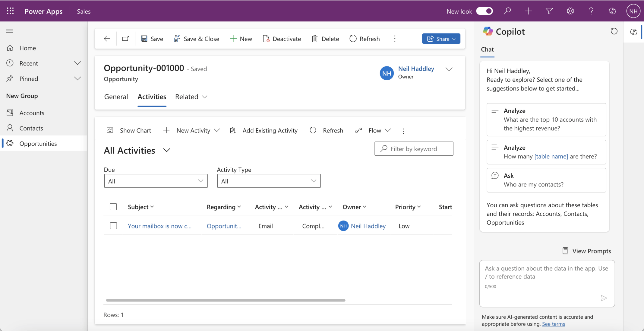
Task: Select the mailbox email row checkbox
Action: [113, 226]
